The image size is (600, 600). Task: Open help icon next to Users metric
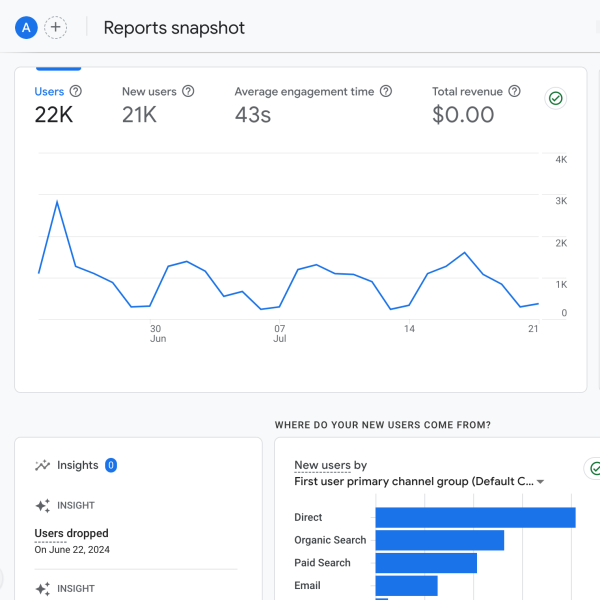click(x=76, y=91)
